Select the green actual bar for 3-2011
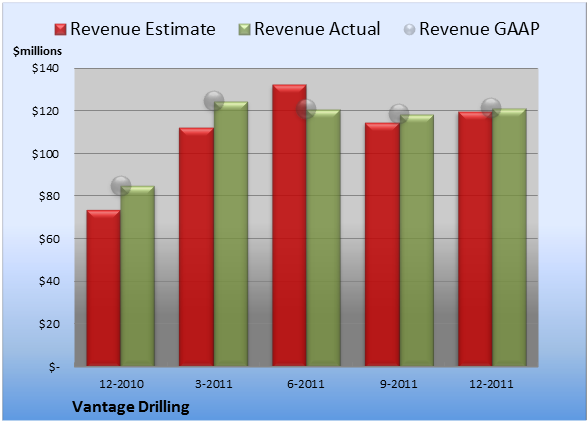 point(231,234)
